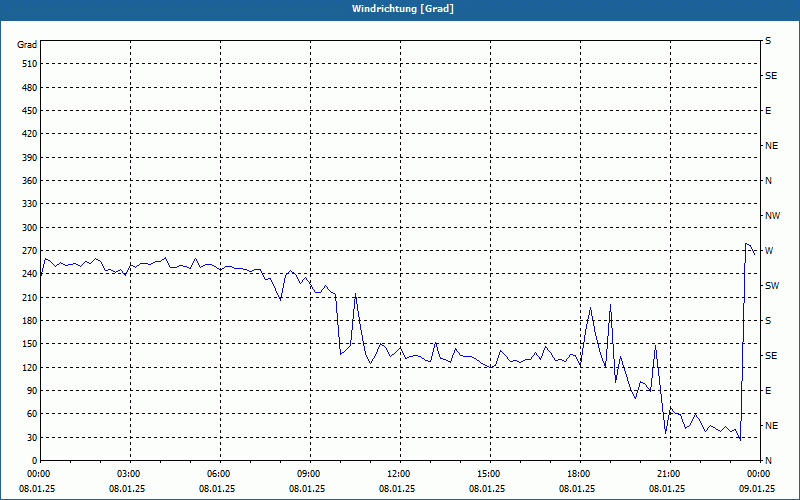This screenshot has width=800, height=500.
Task: Select the 300 degree axis label
Action: tap(30, 228)
